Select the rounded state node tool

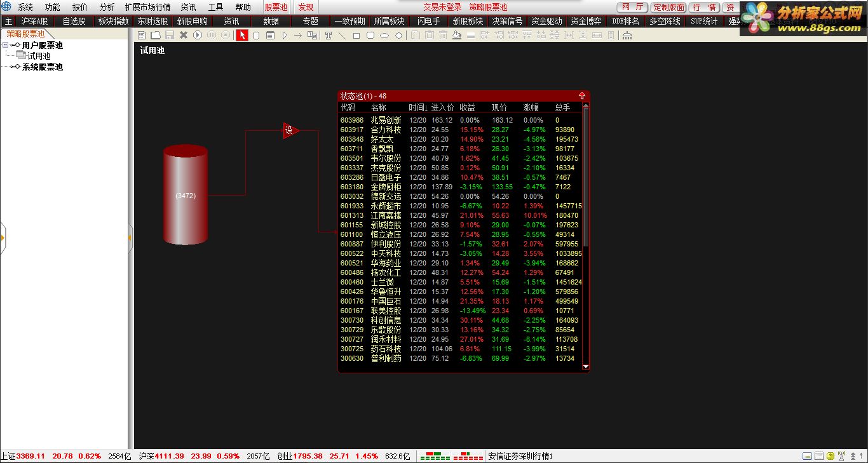pyautogui.click(x=256, y=36)
